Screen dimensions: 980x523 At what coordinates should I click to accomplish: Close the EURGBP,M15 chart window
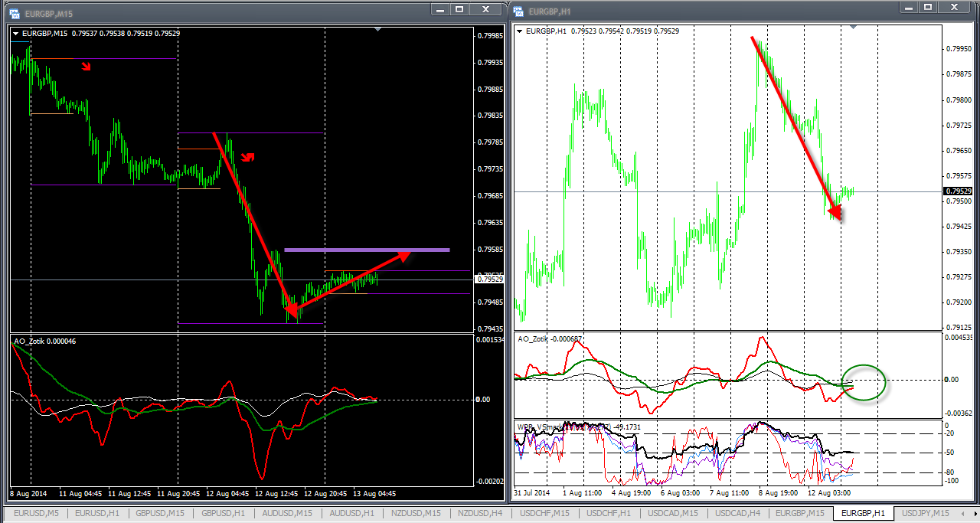[484, 9]
